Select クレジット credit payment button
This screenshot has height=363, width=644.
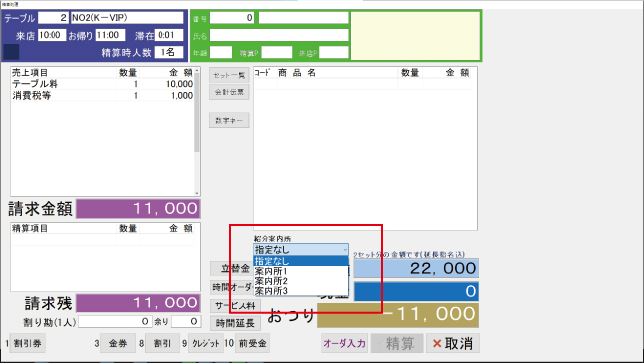tap(206, 343)
